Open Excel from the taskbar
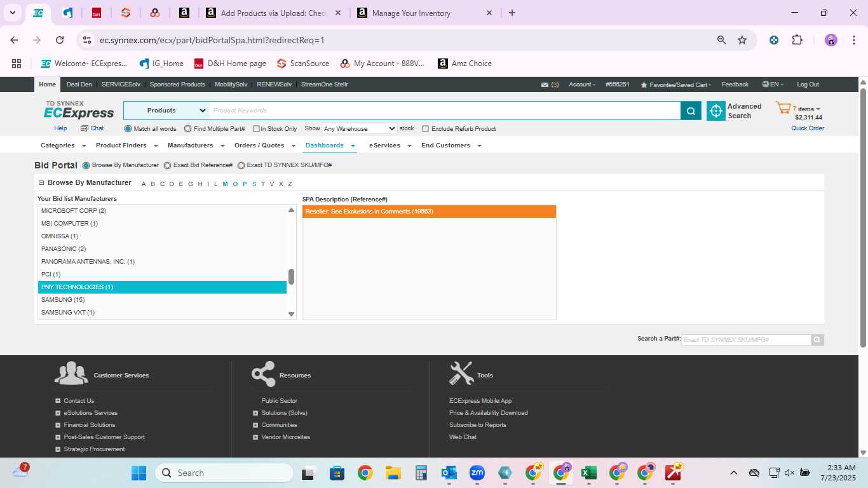Image resolution: width=868 pixels, height=488 pixels. coord(589,473)
